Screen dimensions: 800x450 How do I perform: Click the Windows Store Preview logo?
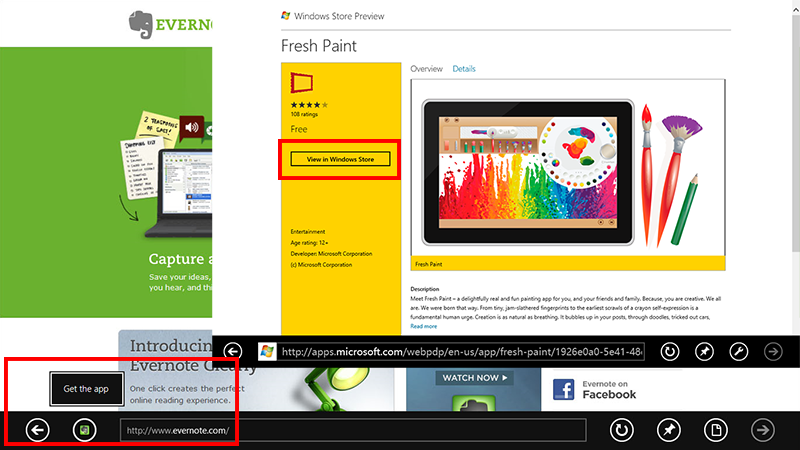coord(286,16)
